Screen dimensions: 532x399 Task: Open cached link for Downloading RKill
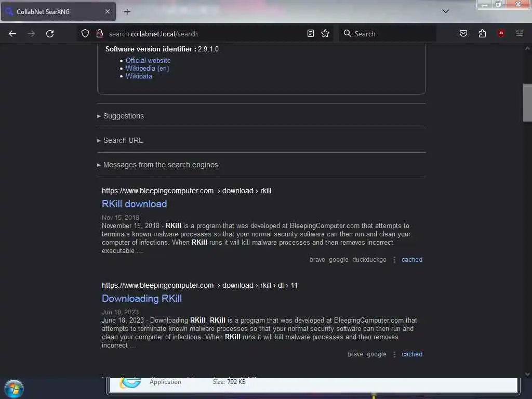(412, 354)
